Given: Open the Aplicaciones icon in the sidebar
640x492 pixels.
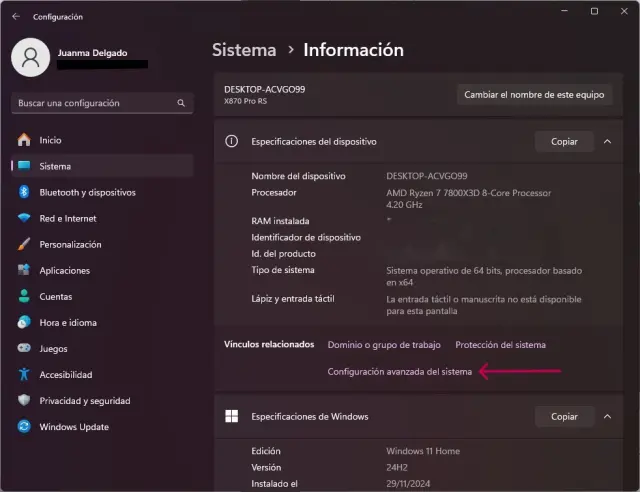Looking at the screenshot, I should pos(24,270).
